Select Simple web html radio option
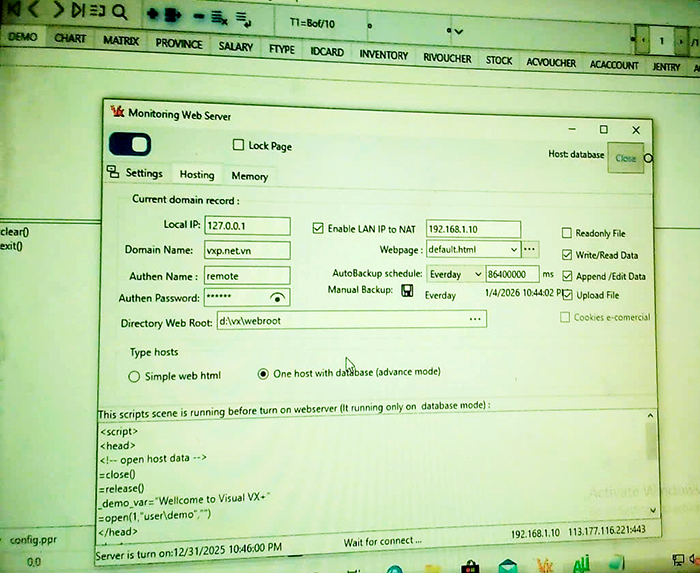Screen dimensions: 700x573 click(135, 376)
